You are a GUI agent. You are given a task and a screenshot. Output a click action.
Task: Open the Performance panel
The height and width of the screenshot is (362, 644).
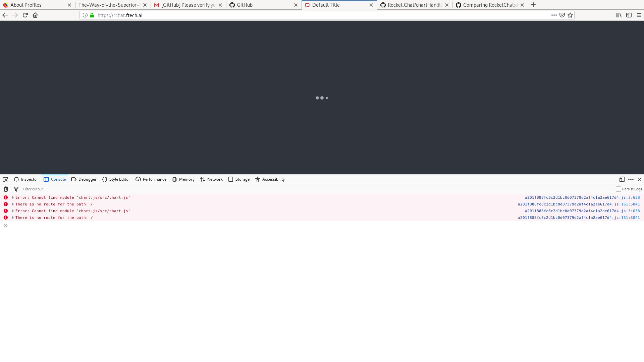tap(151, 179)
